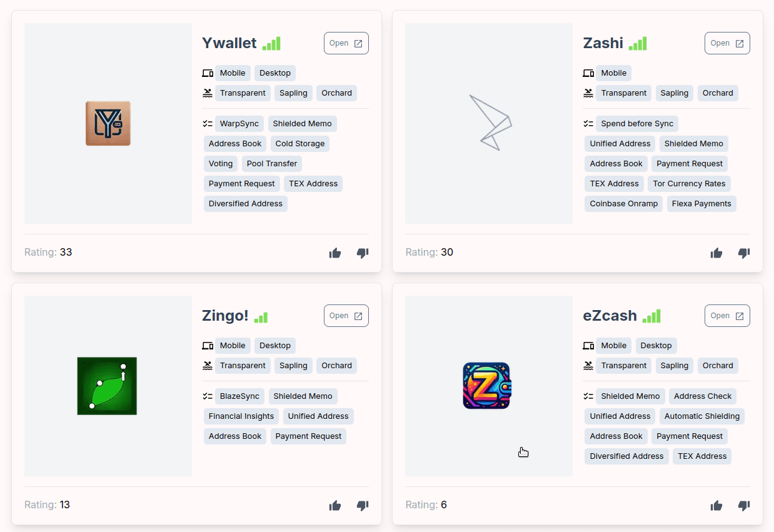The width and height of the screenshot is (774, 532).
Task: Downvote the Ywallet card with thumbs down
Action: [363, 253]
